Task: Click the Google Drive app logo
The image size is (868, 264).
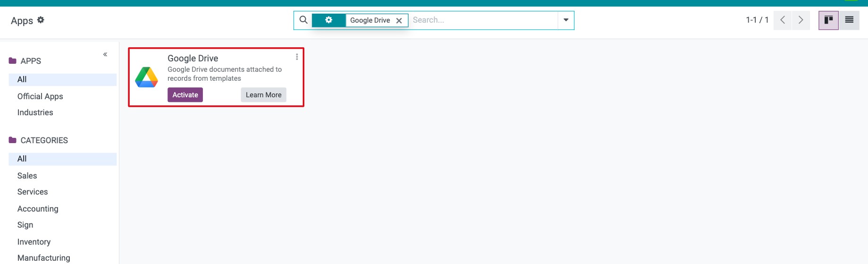Action: pos(147,77)
